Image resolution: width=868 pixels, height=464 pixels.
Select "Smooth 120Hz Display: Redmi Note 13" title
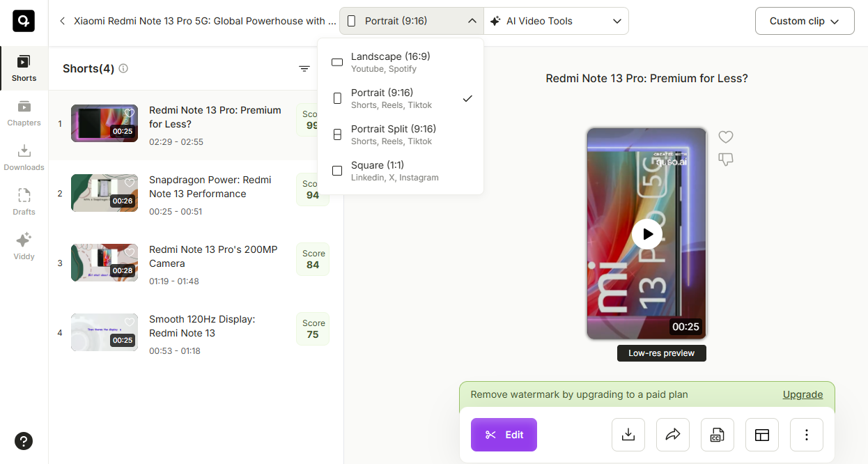202,326
